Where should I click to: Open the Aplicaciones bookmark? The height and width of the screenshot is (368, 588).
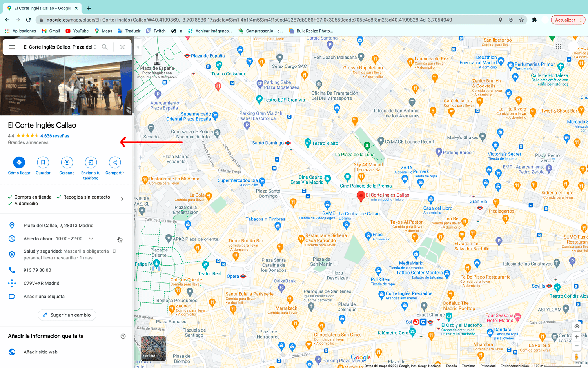click(20, 31)
